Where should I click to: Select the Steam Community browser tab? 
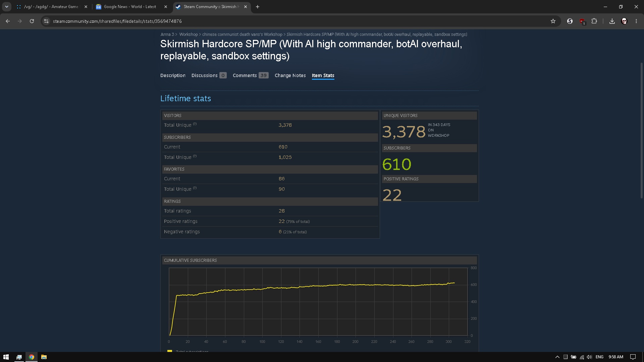click(x=211, y=7)
